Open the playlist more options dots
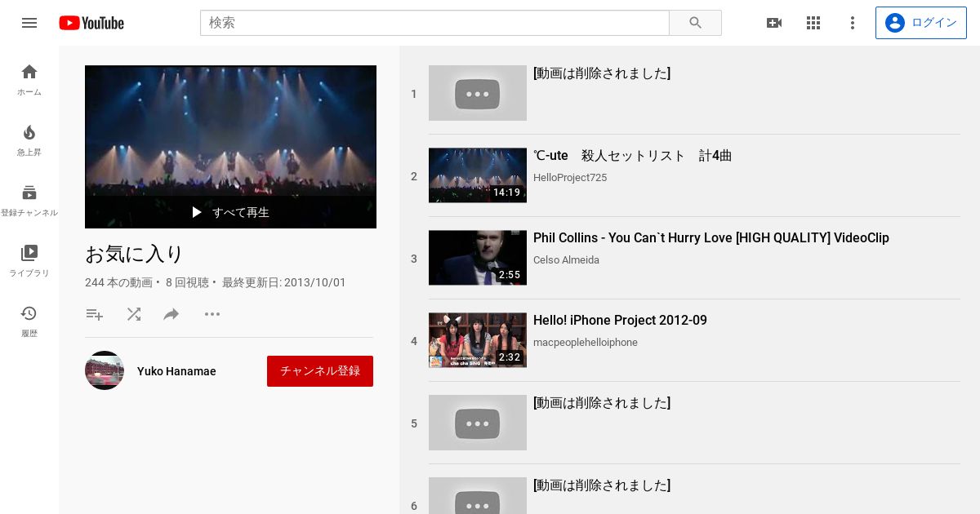The width and height of the screenshot is (980, 514). (x=212, y=314)
